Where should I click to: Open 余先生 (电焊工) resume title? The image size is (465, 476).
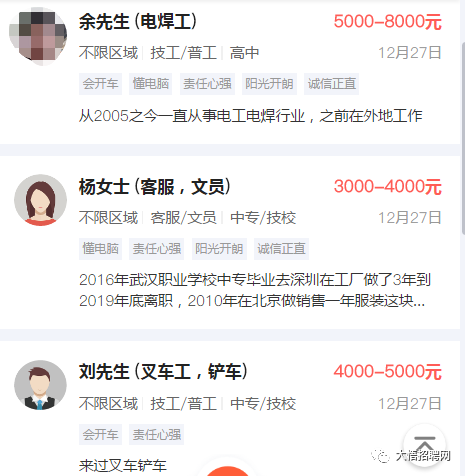tap(138, 22)
